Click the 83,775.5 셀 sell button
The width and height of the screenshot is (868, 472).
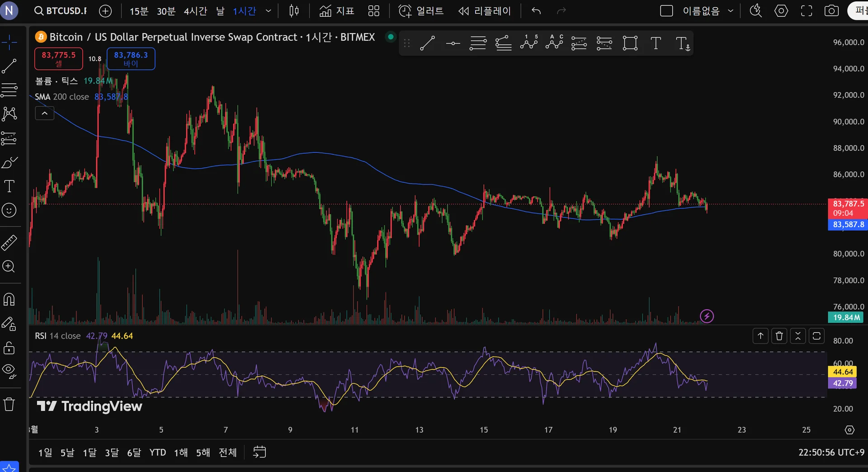[59, 59]
